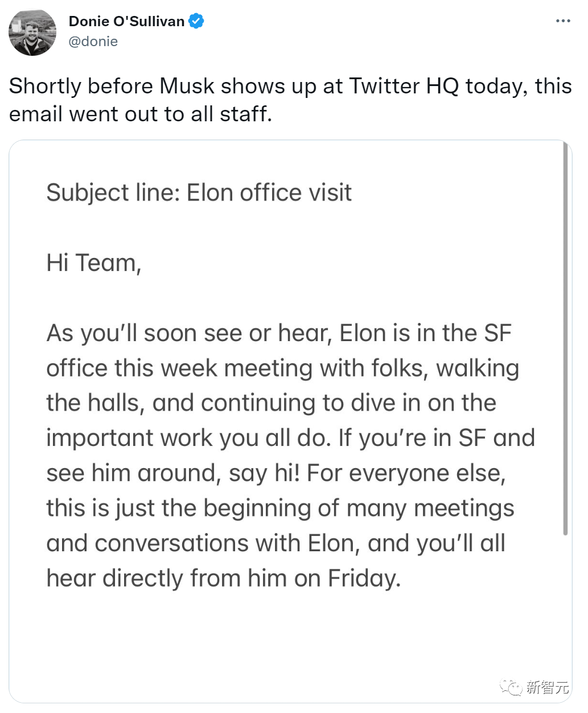Click the @donie handle
This screenshot has width=588, height=713.
pyautogui.click(x=93, y=42)
